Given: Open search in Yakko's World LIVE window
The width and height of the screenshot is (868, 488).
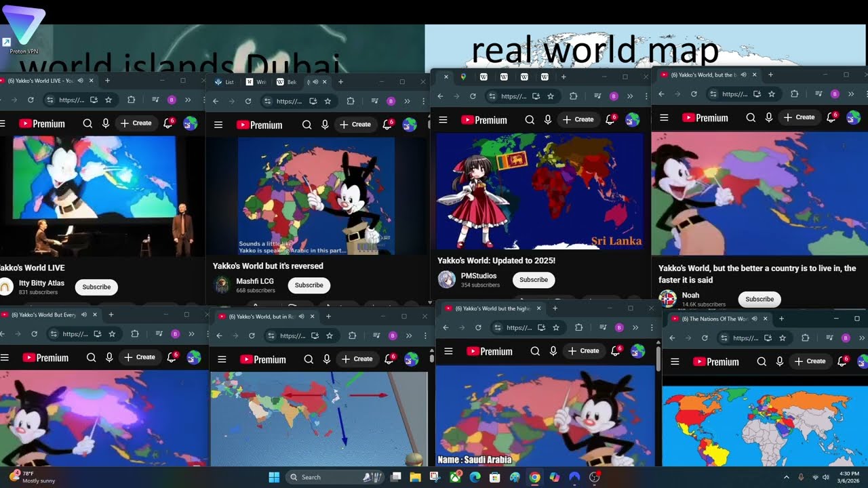Looking at the screenshot, I should coord(87,123).
